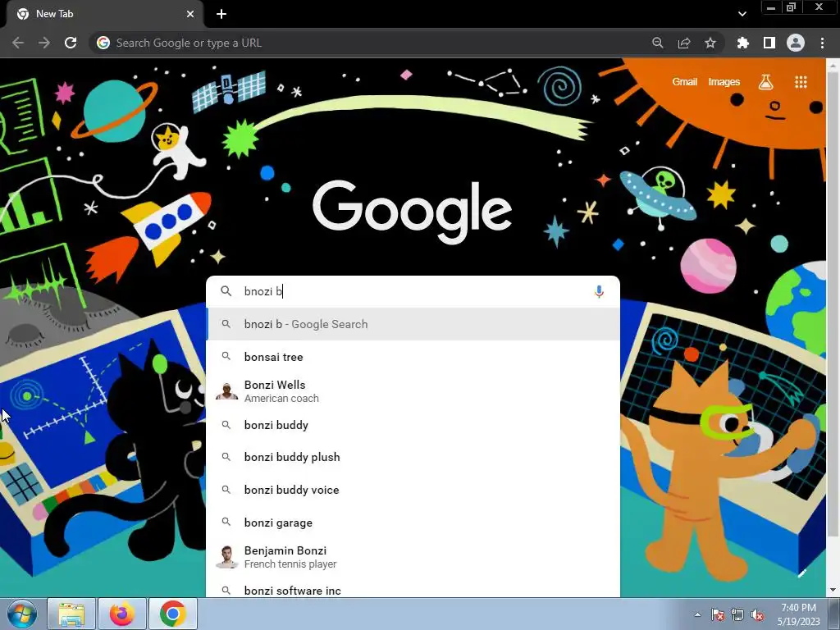The image size is (840, 630).
Task: Select 'bnozi b - Google Search' suggestion
Action: pyautogui.click(x=413, y=324)
